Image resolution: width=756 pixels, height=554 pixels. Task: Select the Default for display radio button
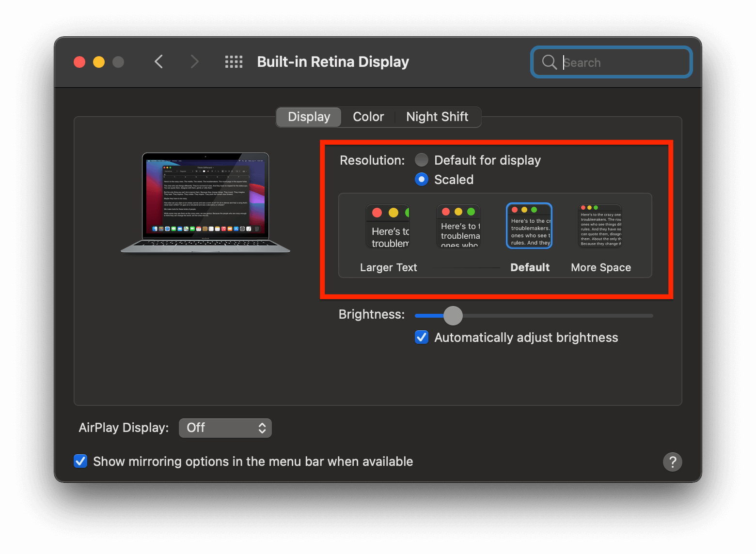[x=421, y=160]
